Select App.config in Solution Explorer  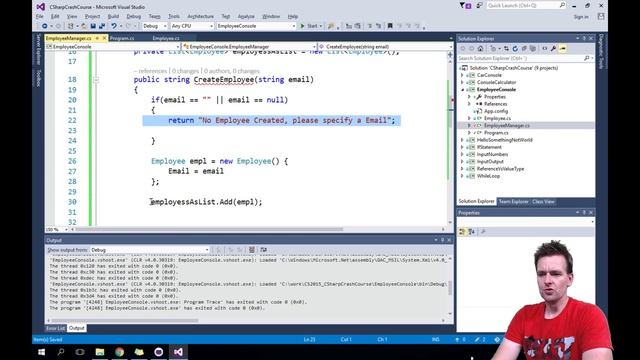(x=496, y=111)
